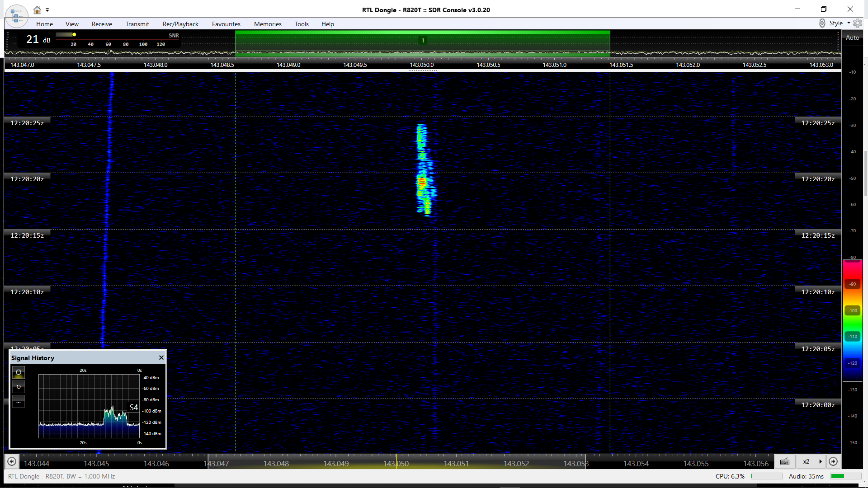Click CPU 6.3% status text

730,476
